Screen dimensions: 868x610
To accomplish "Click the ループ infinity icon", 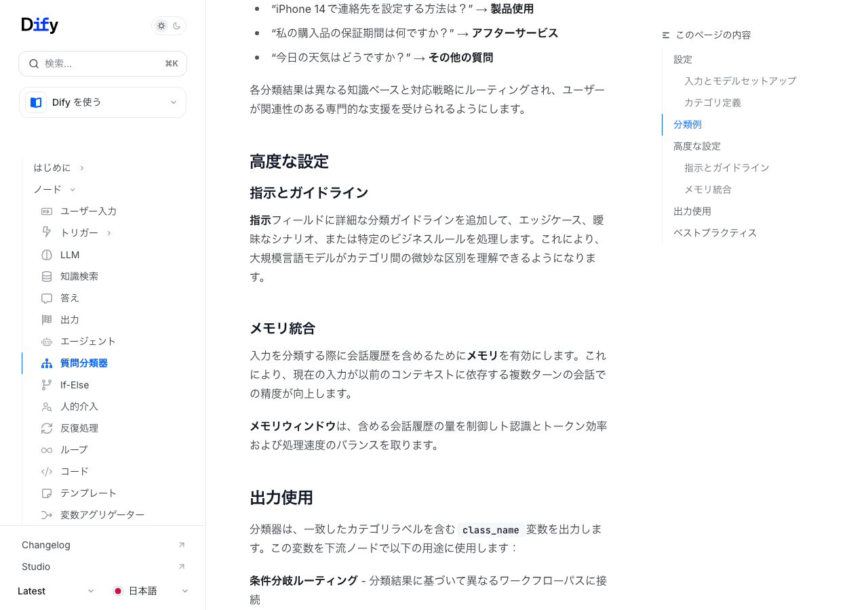I will click(47, 450).
